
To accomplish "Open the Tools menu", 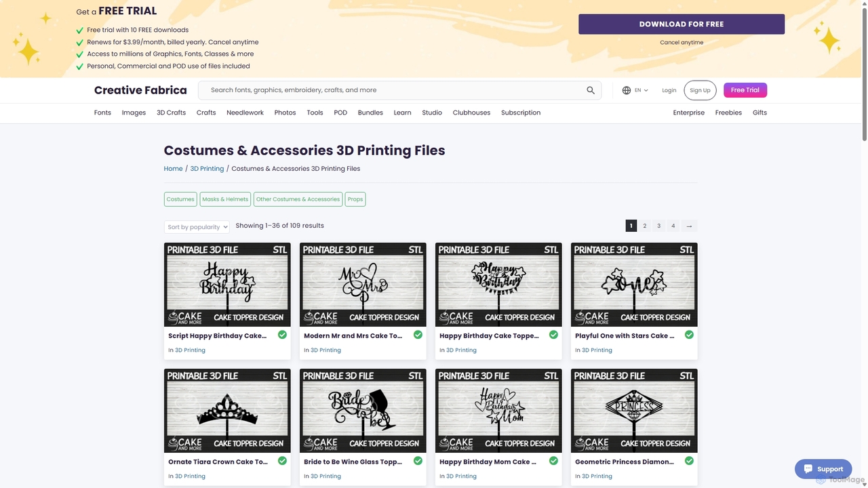I will 315,113.
